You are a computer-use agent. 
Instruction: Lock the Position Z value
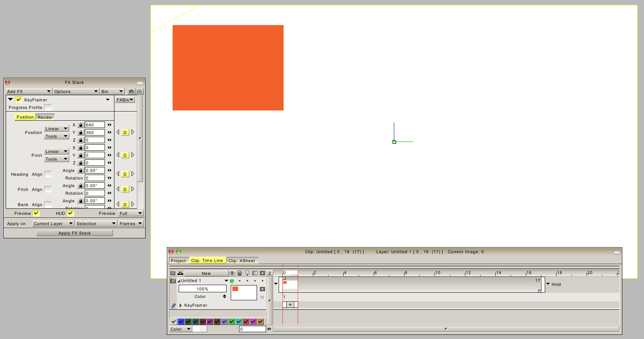pos(81,140)
